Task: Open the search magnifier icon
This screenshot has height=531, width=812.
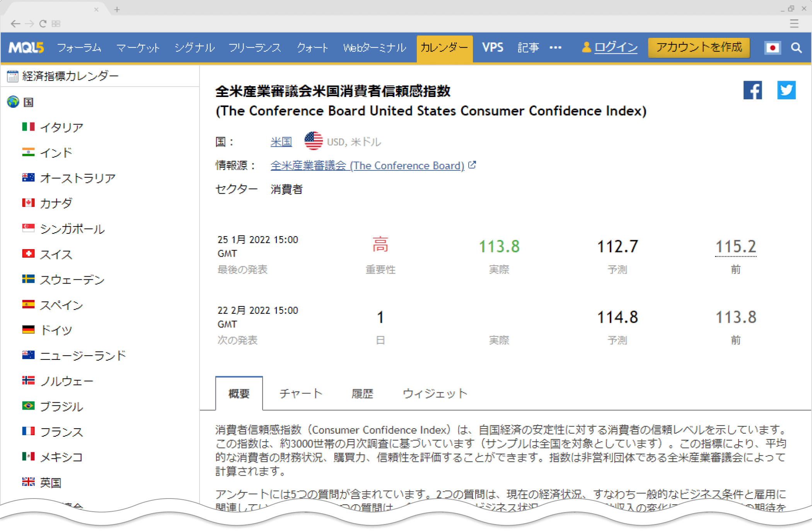Action: click(x=796, y=48)
